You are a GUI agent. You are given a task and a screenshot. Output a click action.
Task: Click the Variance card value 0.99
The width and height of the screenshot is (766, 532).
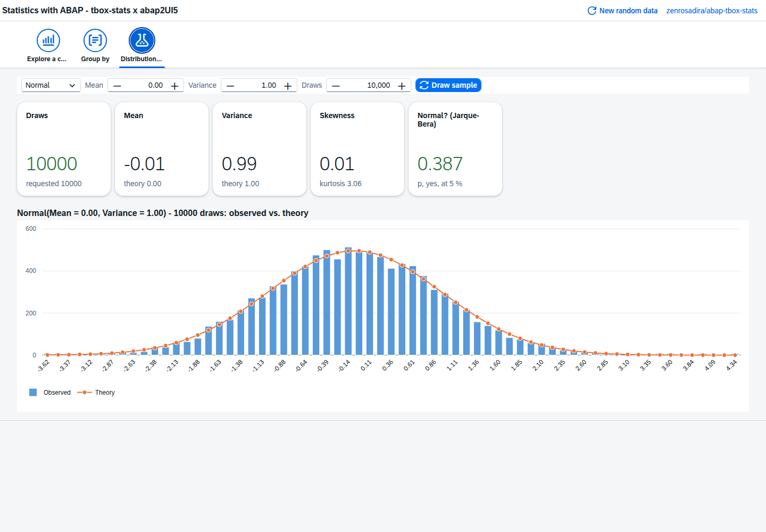point(239,164)
